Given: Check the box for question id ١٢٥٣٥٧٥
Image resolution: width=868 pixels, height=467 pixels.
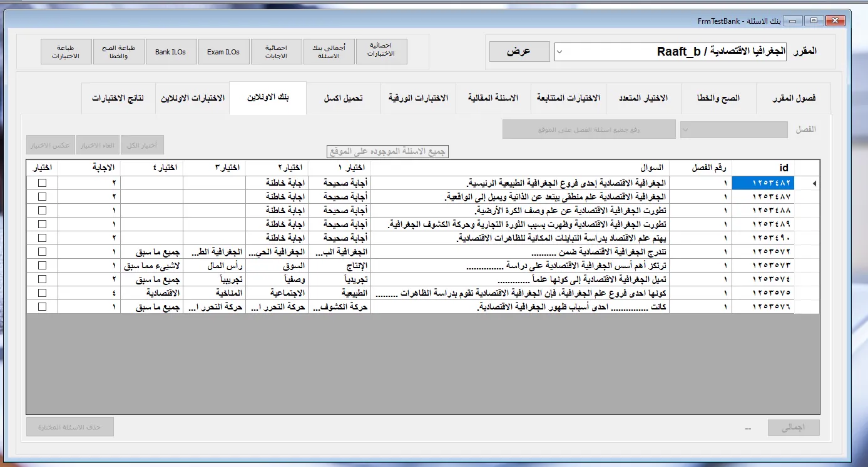Looking at the screenshot, I should [x=42, y=293].
